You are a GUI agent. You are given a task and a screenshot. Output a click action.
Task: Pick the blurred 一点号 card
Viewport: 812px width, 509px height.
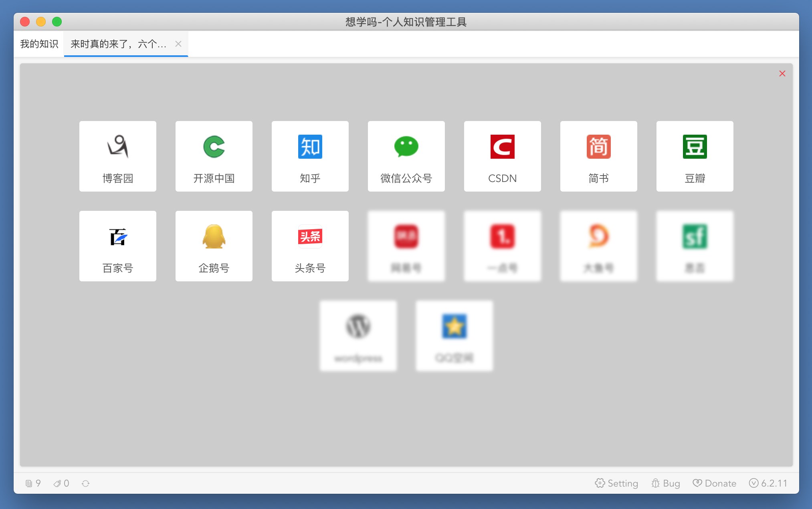(x=502, y=246)
